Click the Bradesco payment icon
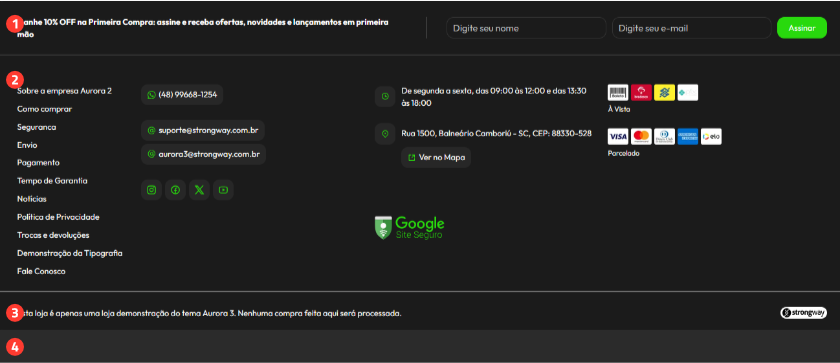The width and height of the screenshot is (840, 363). 641,93
